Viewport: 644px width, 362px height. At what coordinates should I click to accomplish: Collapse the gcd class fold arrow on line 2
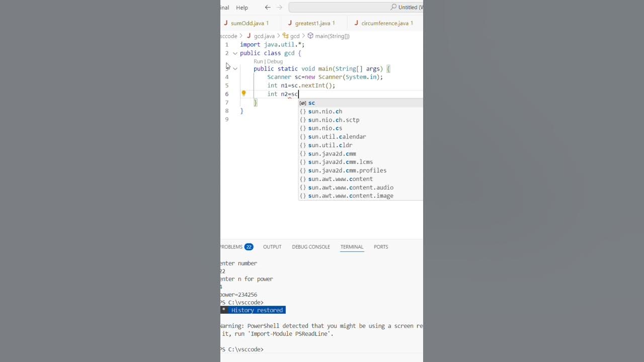pos(235,53)
